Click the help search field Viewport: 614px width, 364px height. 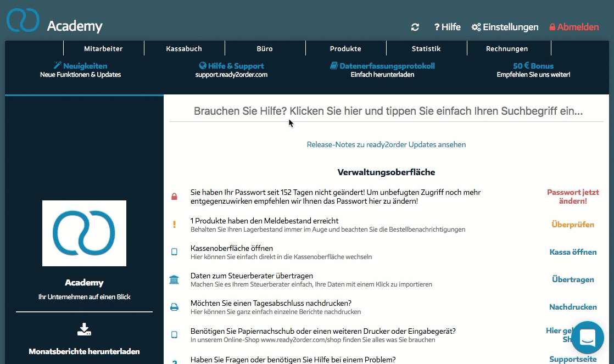386,111
